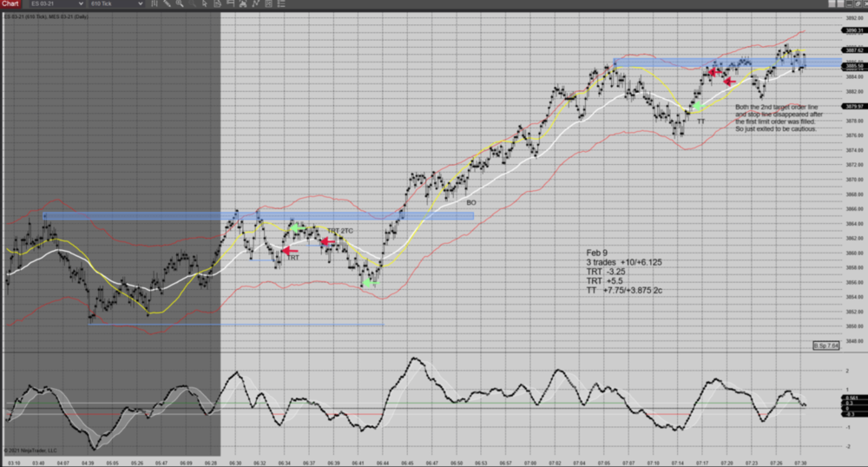Select the red Chart tab
Screen dimensions: 868x467
(x=10, y=5)
